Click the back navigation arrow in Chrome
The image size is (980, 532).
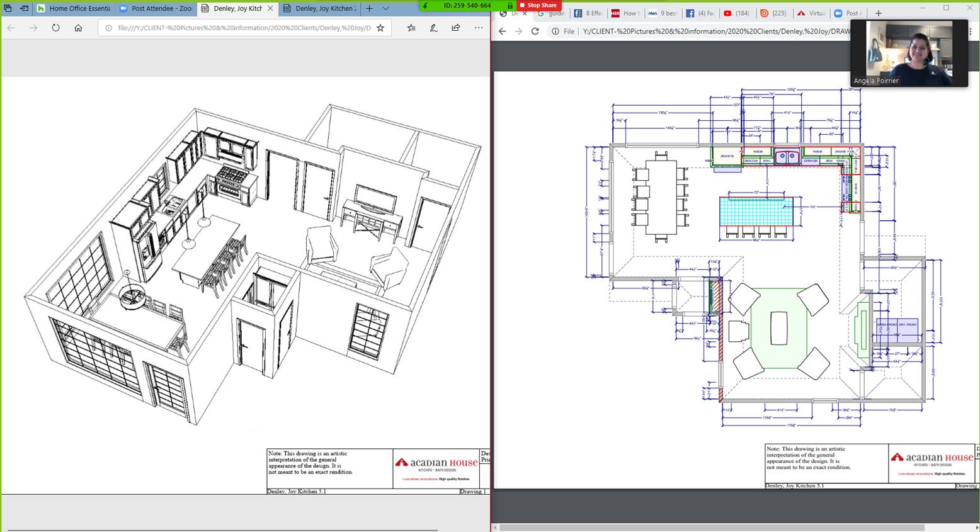pos(501,31)
